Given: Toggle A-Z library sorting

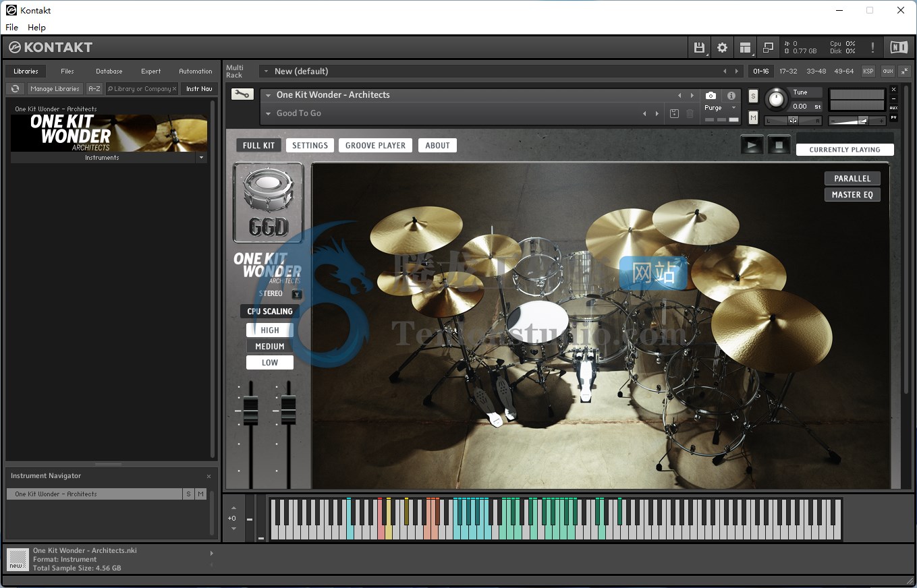Looking at the screenshot, I should pos(94,88).
